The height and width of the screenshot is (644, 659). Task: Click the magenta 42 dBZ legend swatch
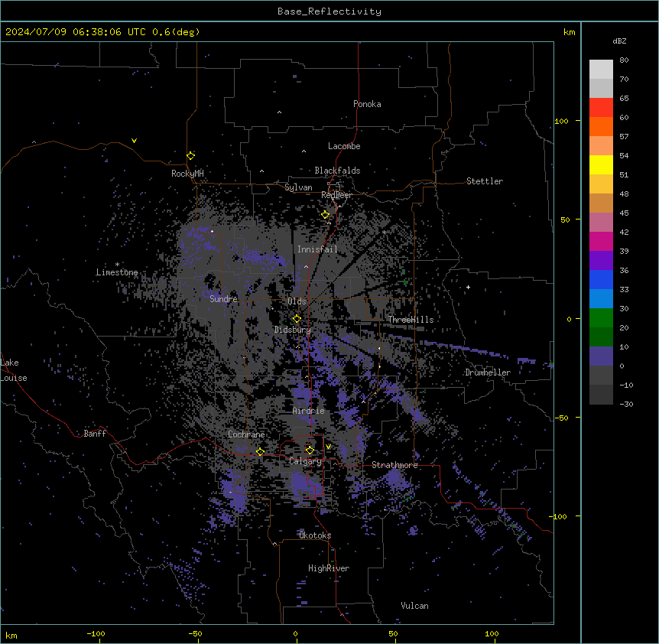[601, 241]
